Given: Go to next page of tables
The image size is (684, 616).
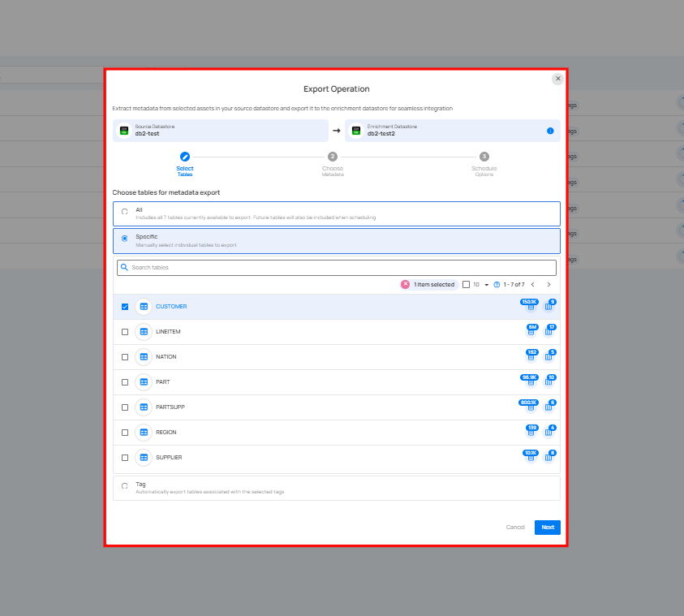Looking at the screenshot, I should pyautogui.click(x=549, y=285).
